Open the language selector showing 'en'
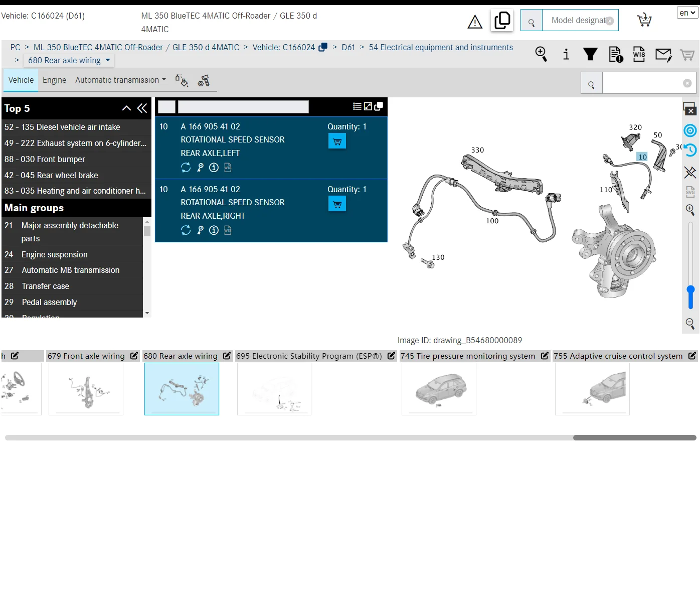Image resolution: width=700 pixels, height=605 pixels. (687, 13)
